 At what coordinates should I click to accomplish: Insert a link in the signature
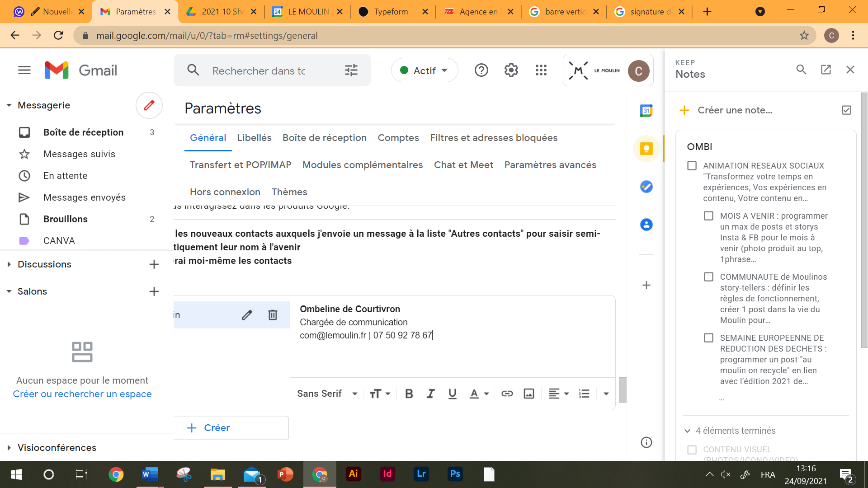pyautogui.click(x=507, y=394)
